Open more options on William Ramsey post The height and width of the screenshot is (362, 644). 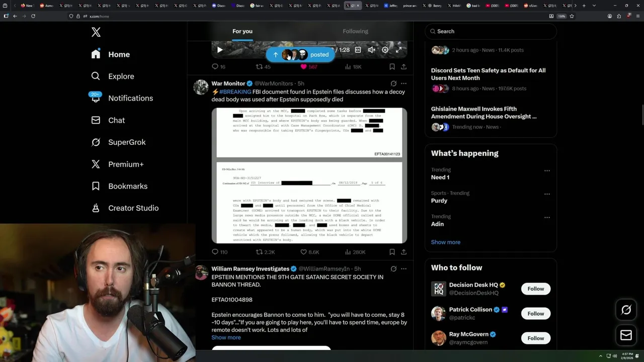point(404,268)
